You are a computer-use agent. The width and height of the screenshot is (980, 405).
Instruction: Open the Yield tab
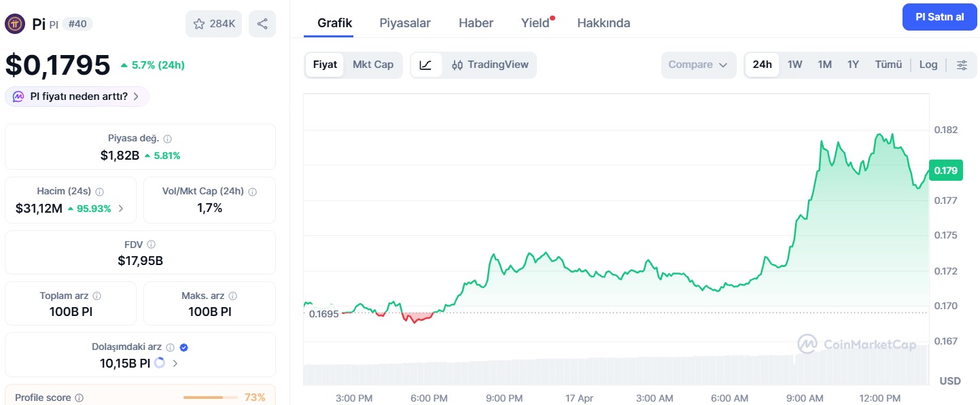point(536,23)
